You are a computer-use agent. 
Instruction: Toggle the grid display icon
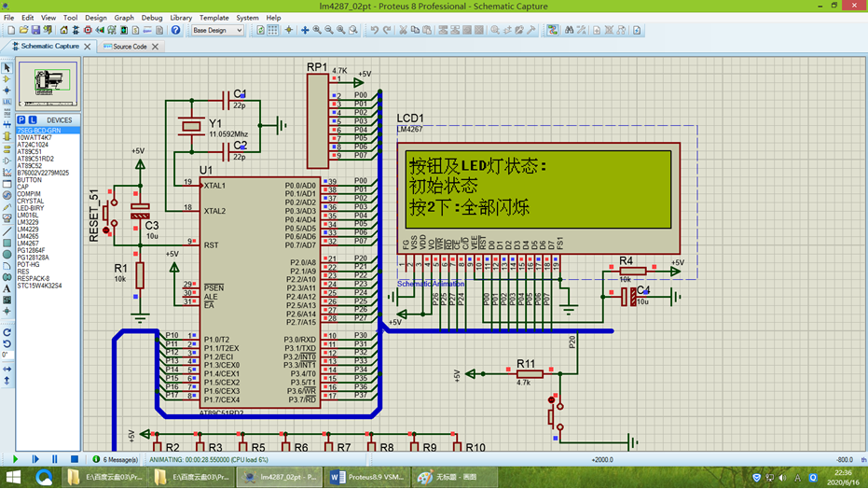(x=272, y=30)
